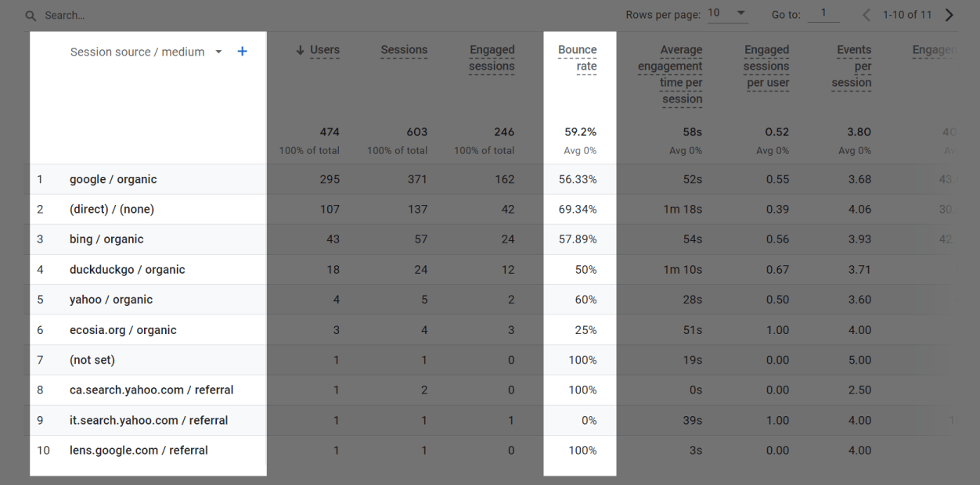Screen dimensions: 980x485
Task: Open the Rows per page dropdown
Action: (716, 13)
